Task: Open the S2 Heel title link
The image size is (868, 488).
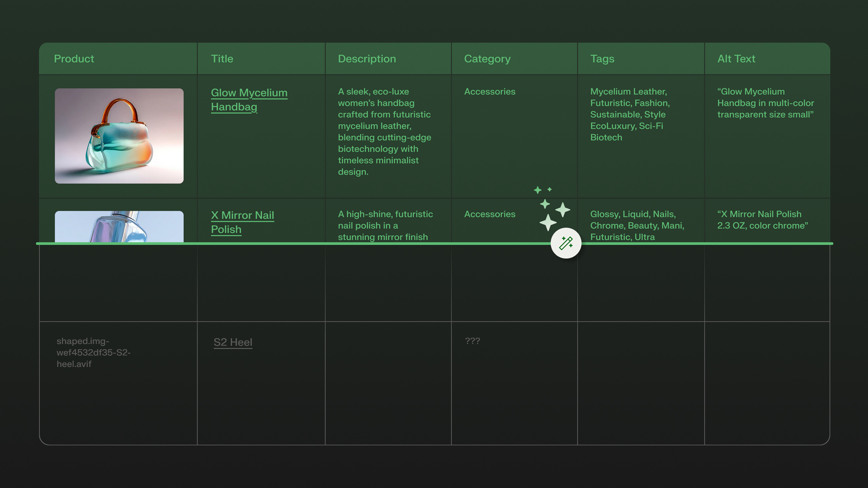Action: (x=233, y=342)
